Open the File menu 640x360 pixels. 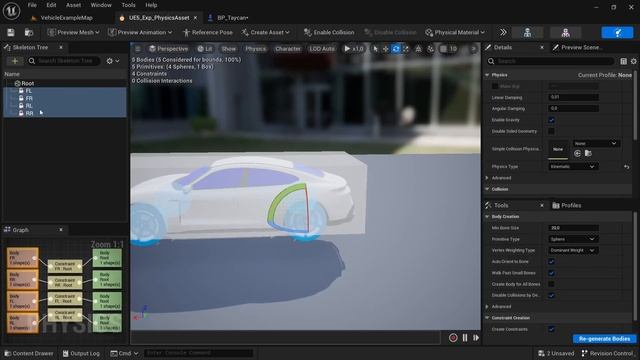tap(32, 5)
